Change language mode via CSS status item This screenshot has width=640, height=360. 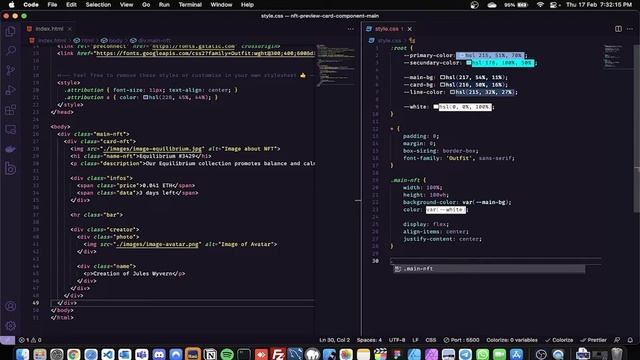pyautogui.click(x=430, y=340)
